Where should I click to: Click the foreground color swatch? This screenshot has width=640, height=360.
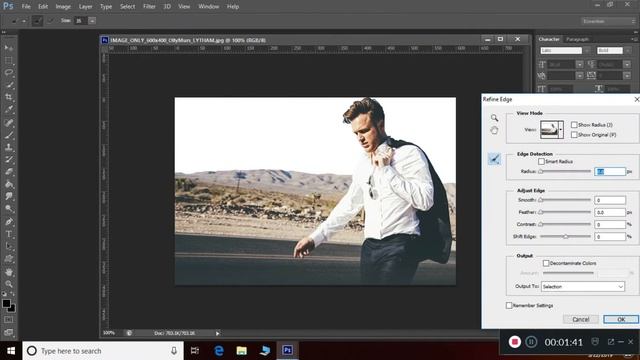point(6,303)
